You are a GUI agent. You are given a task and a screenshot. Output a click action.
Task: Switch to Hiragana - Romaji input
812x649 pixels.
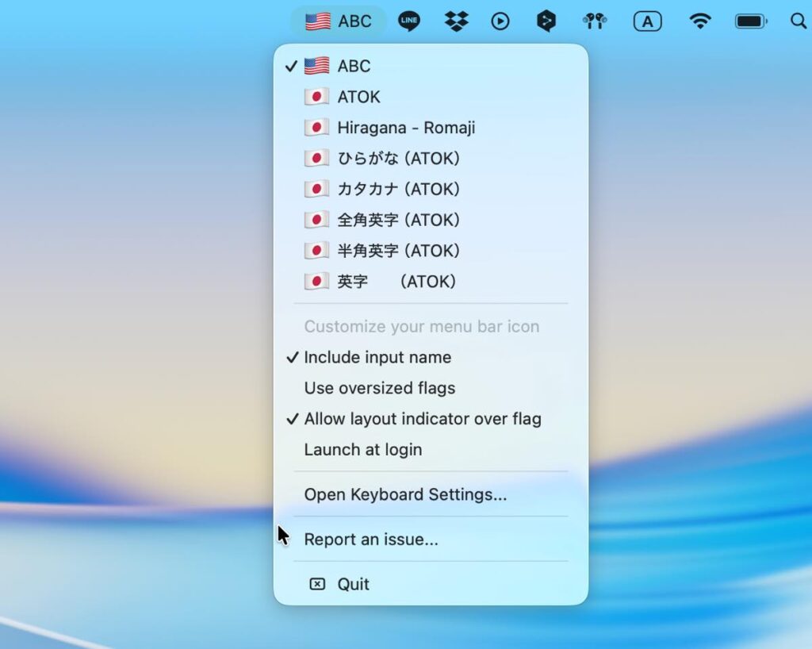tap(406, 128)
